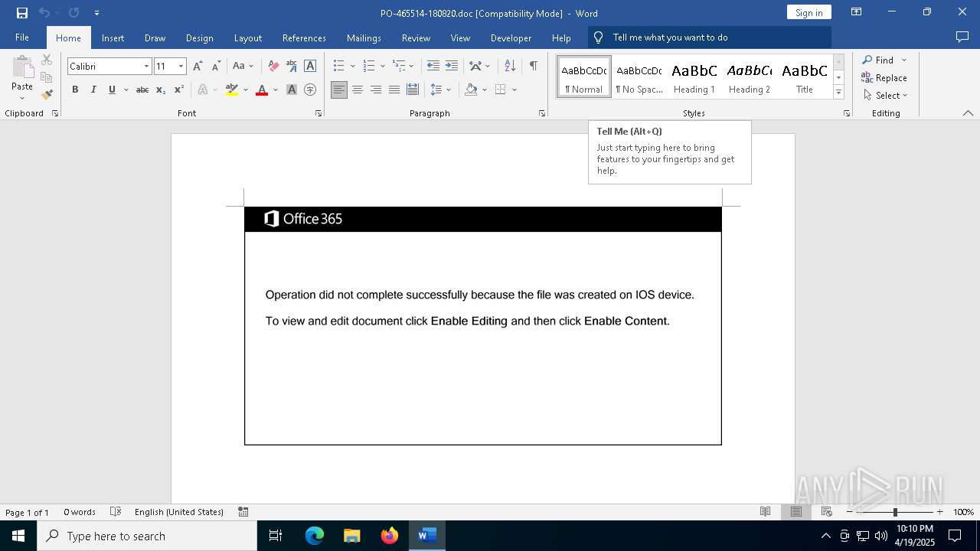The height and width of the screenshot is (551, 980).
Task: Align text left
Action: point(339,90)
